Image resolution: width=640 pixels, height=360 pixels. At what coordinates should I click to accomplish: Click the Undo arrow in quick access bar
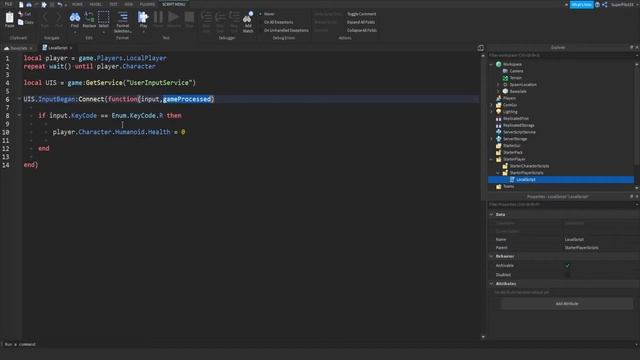[60, 4]
